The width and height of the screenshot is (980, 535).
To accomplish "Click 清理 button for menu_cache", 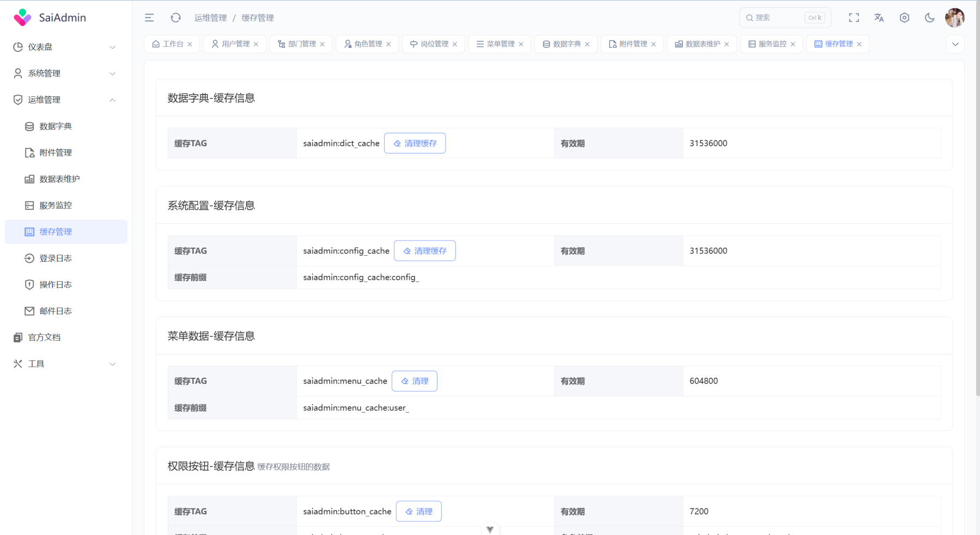I will pos(414,382).
